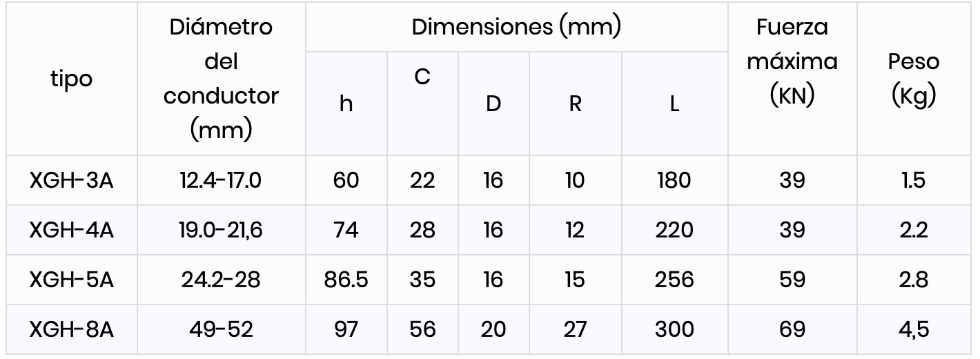Select the XGH-8A type cell
The width and height of the screenshot is (980, 359).
pos(71,329)
